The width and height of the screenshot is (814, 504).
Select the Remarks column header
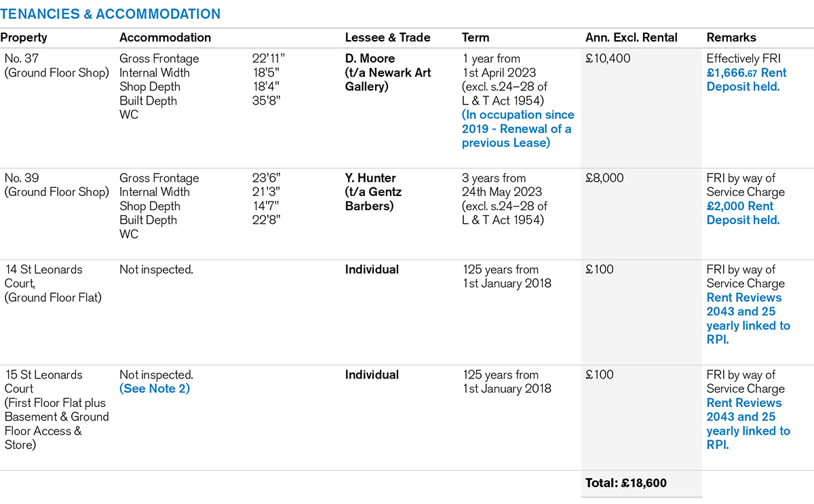click(731, 38)
